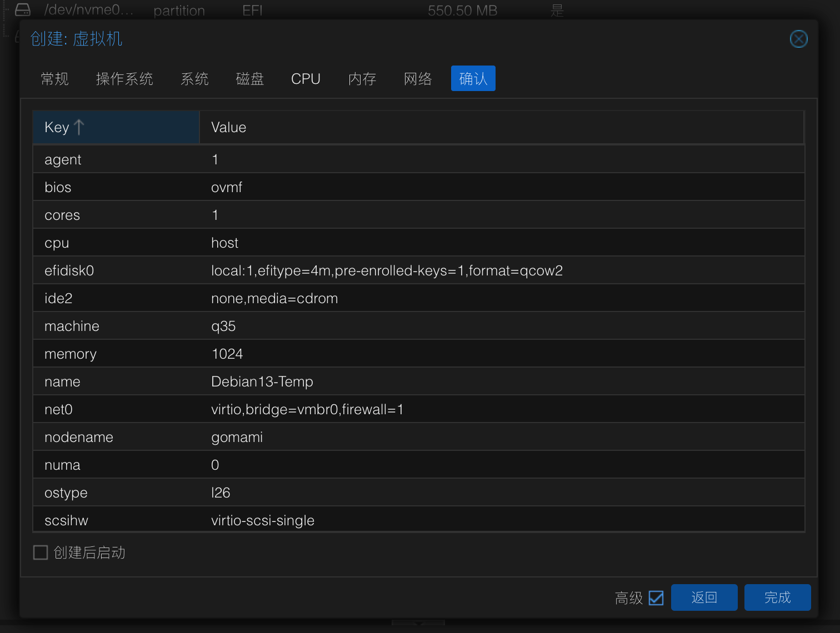The height and width of the screenshot is (633, 840).
Task: Switch to the 常规 tab
Action: [55, 79]
